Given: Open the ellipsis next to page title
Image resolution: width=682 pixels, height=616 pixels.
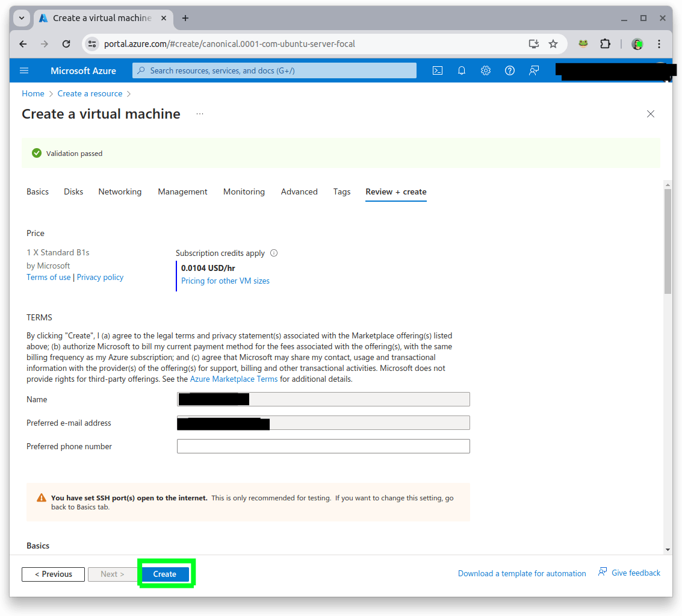Looking at the screenshot, I should pos(199,114).
